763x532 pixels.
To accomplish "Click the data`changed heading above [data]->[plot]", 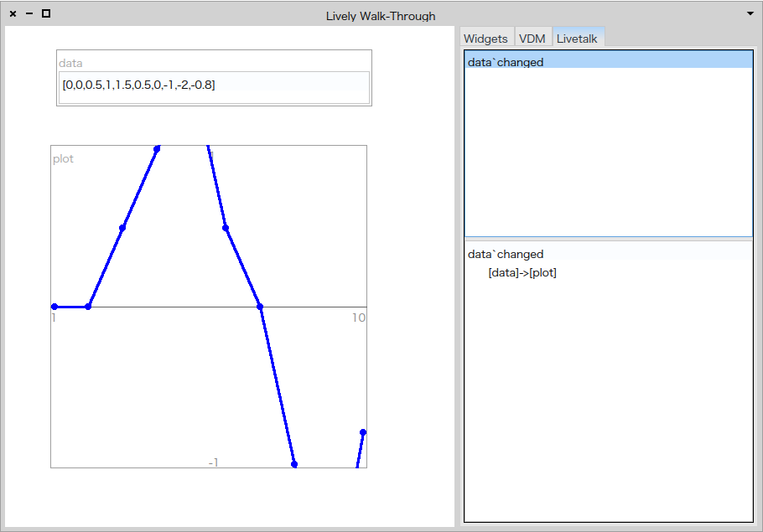I will 506,255.
